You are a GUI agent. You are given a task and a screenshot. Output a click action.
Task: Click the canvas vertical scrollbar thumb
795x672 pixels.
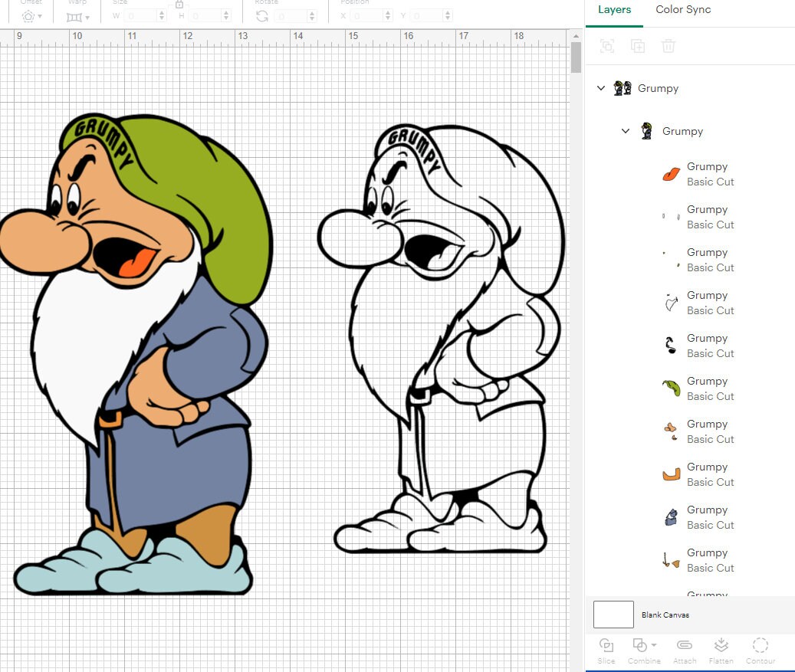pos(576,57)
